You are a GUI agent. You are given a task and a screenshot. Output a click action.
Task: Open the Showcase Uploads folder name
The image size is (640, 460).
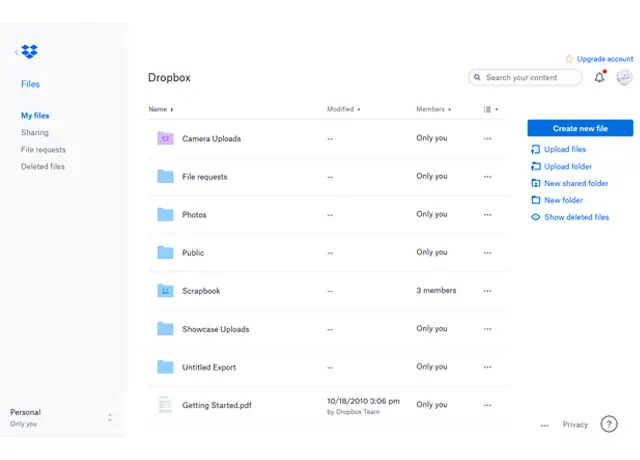click(x=216, y=329)
